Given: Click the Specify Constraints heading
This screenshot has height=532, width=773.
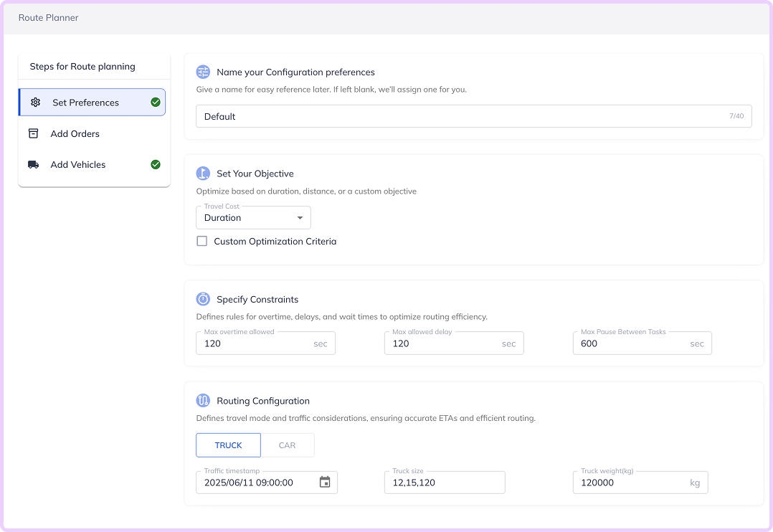Looking at the screenshot, I should (257, 299).
